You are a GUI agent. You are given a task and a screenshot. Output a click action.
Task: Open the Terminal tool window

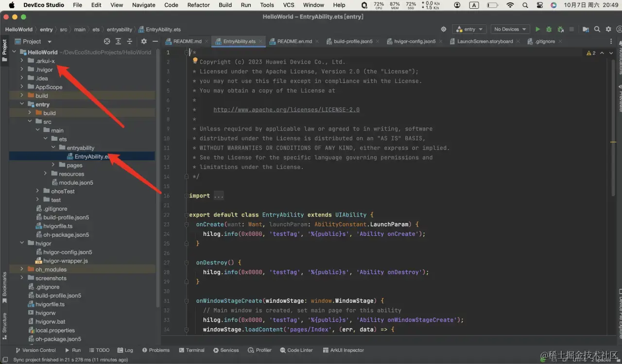tap(191, 350)
